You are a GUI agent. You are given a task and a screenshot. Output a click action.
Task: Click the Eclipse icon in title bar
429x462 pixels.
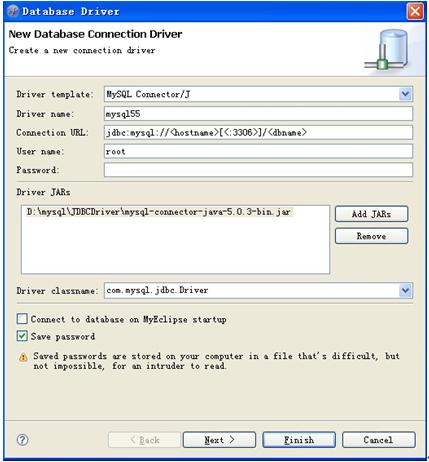[x=13, y=11]
